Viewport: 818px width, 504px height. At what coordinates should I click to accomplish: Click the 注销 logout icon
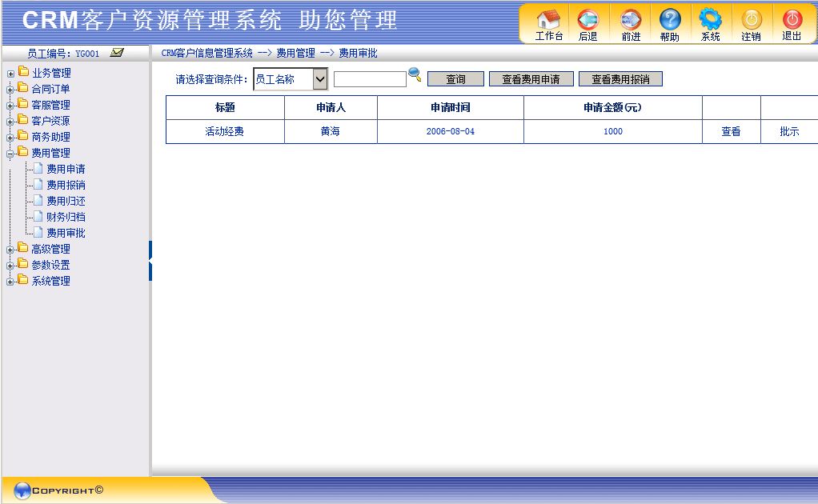[x=751, y=20]
